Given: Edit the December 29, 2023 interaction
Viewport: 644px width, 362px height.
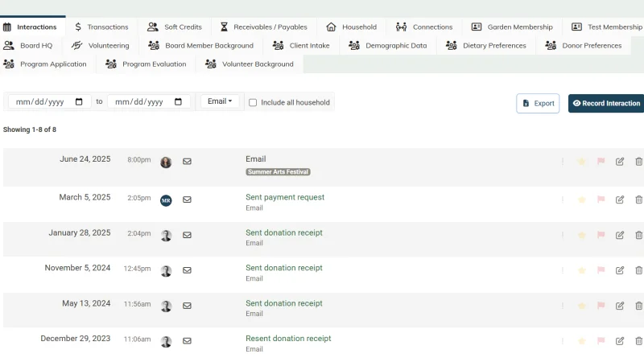Looking at the screenshot, I should 620,341.
